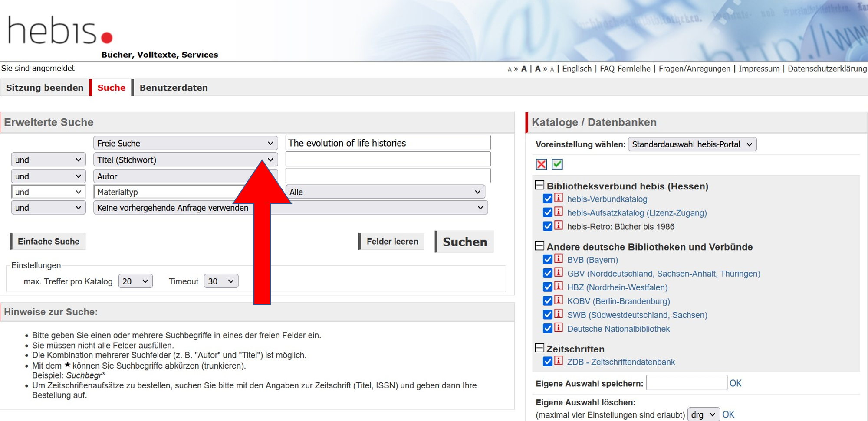This screenshot has width=868, height=421.
Task: Focus the Autor input field
Action: click(388, 176)
